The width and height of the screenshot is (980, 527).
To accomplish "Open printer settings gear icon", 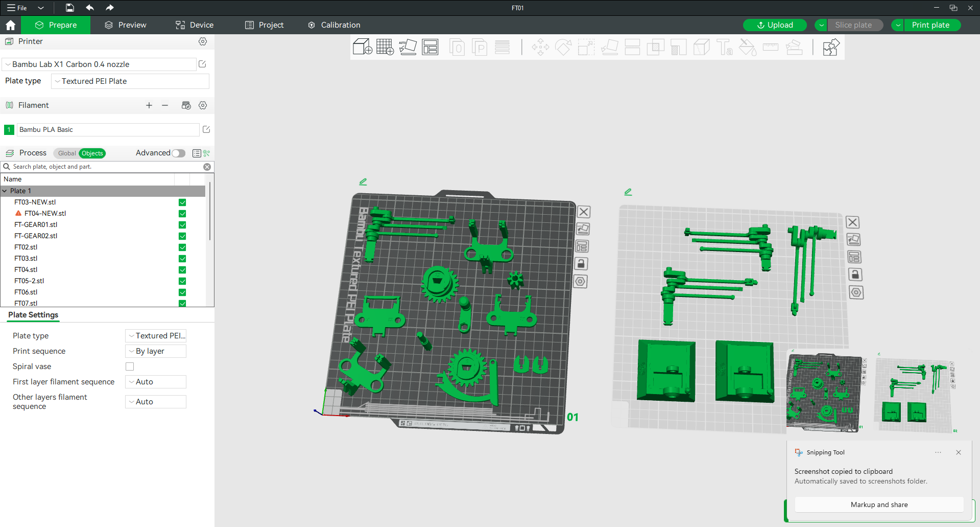I will pos(203,41).
